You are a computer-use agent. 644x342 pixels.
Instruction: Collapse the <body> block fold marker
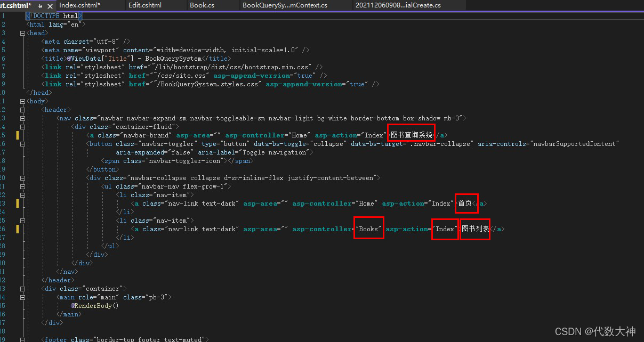click(x=22, y=101)
